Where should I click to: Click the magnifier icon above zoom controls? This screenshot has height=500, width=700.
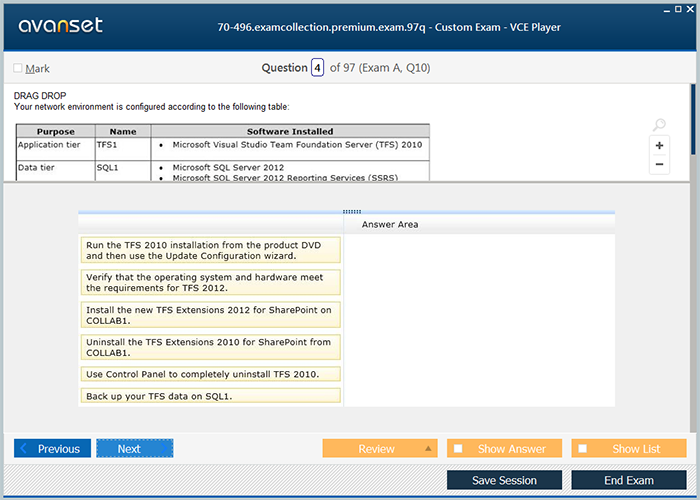(659, 125)
